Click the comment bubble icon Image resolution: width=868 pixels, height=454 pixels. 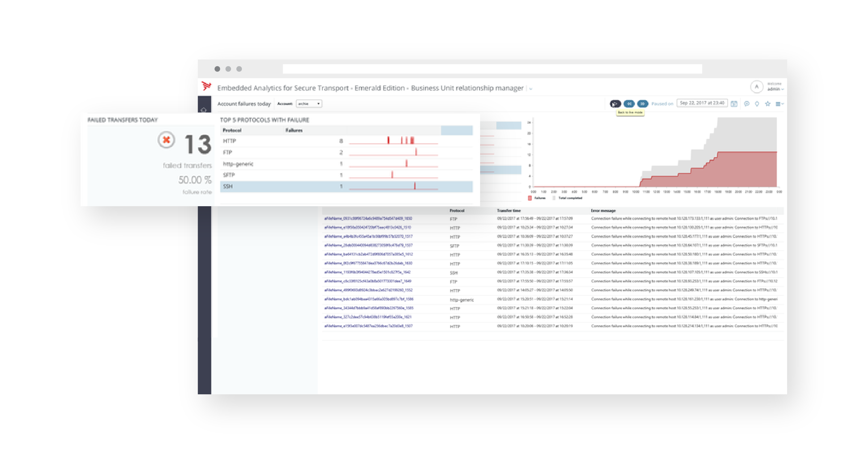pyautogui.click(x=747, y=104)
